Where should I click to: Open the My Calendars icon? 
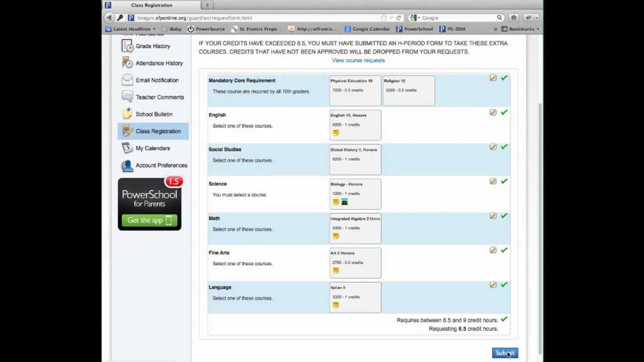127,148
